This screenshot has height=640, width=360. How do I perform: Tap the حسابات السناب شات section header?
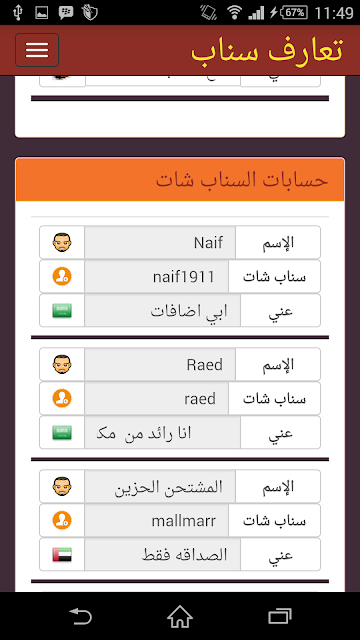point(180,180)
